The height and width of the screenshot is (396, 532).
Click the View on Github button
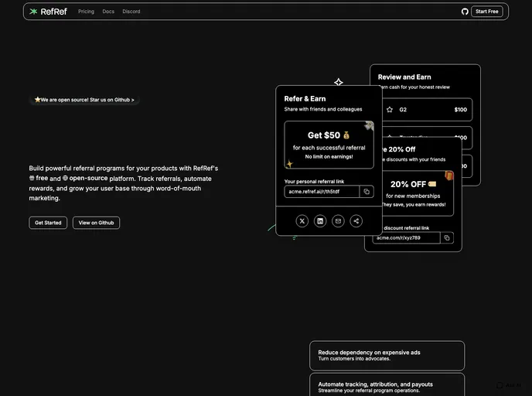(97, 223)
